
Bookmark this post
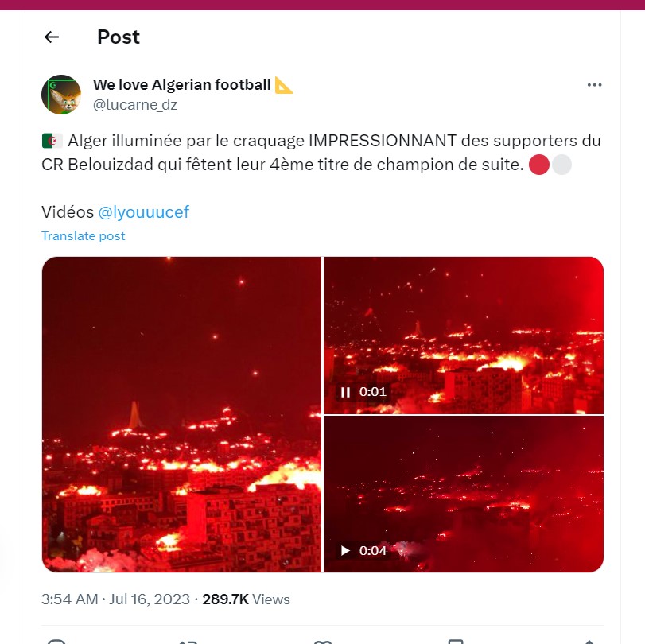pyautogui.click(x=455, y=640)
